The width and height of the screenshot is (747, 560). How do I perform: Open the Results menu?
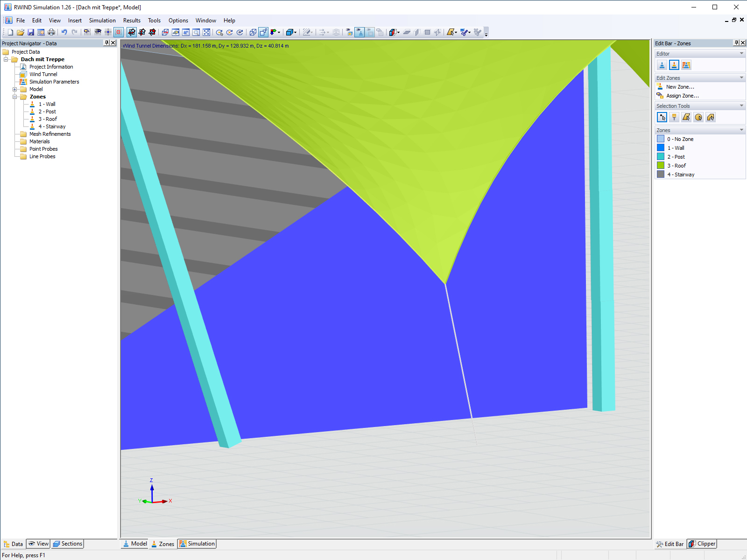tap(132, 21)
